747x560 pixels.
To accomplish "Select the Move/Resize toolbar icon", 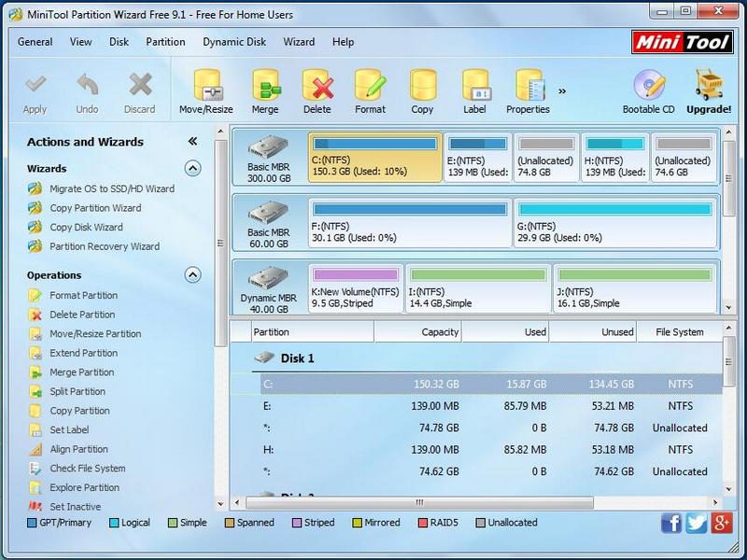I will coord(206,85).
